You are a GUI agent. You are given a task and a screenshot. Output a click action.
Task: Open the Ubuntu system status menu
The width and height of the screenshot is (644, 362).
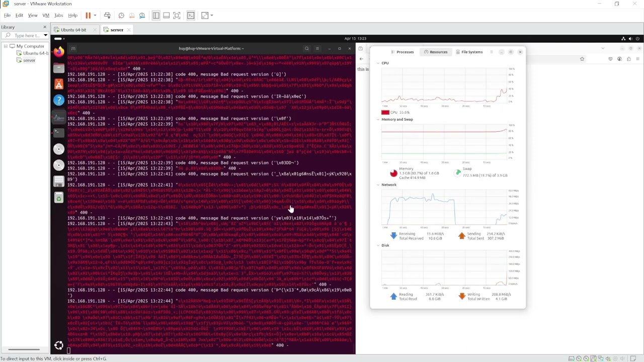[630, 39]
